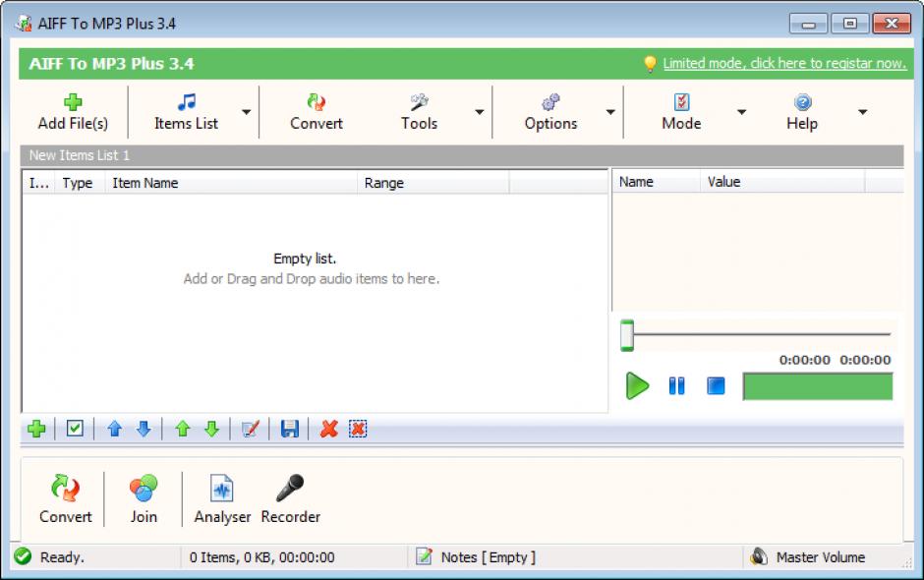
Task: Click the green up arrow icon
Action: (183, 429)
